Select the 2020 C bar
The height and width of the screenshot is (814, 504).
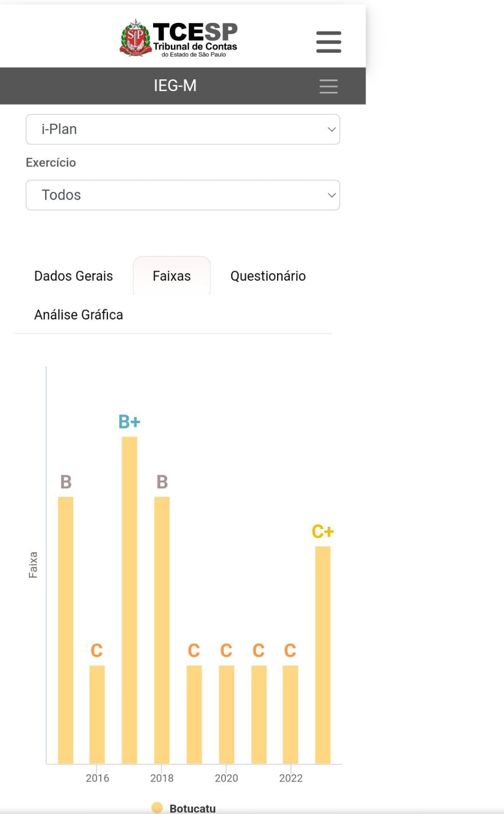click(226, 714)
